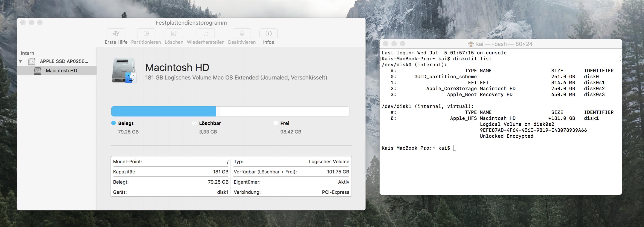Click the 79,25 GB value under Belegt
This screenshot has height=227, width=644.
(128, 132)
